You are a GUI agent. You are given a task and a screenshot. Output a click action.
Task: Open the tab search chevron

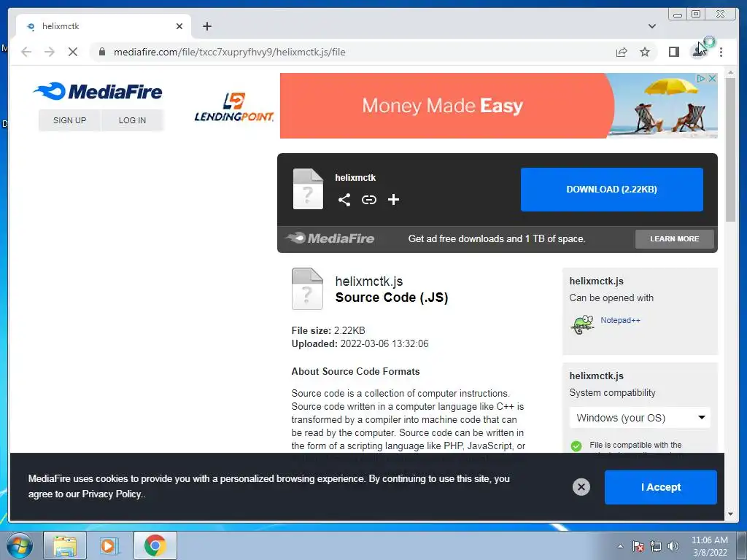[x=651, y=26]
